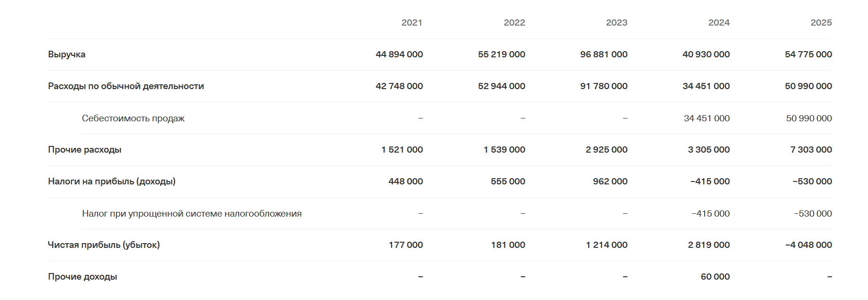Click Налоги на прибыль (доходы) row label

(112, 182)
